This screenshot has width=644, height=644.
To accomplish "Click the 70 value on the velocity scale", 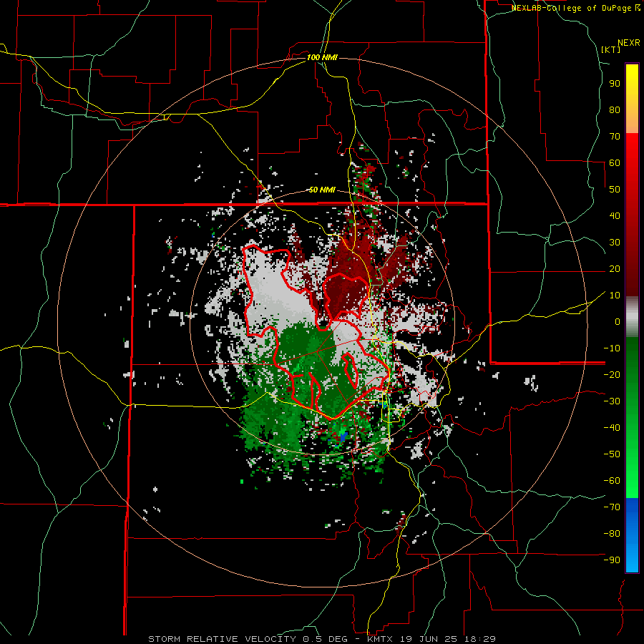I will click(x=615, y=137).
